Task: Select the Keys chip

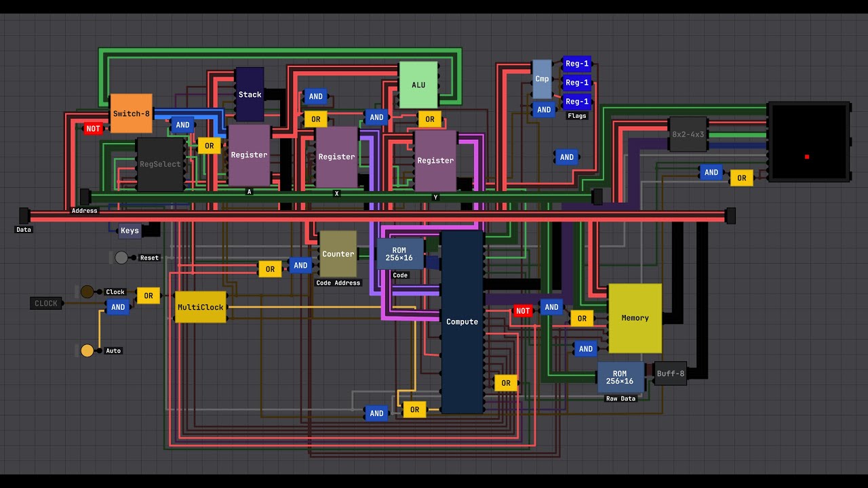Action: point(130,230)
